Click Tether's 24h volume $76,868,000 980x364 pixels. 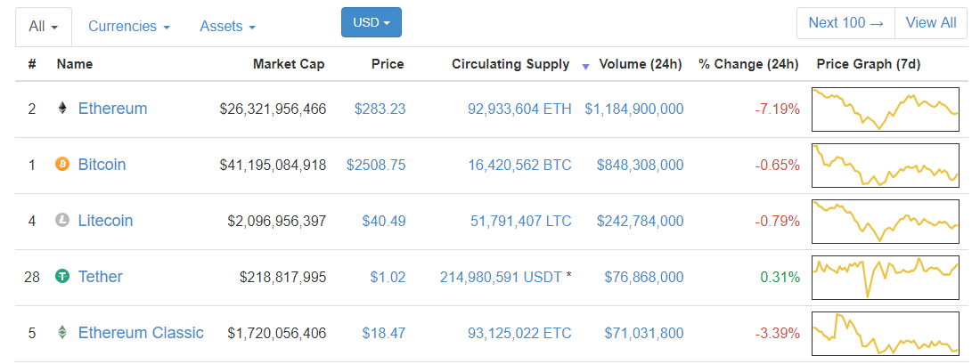click(644, 277)
